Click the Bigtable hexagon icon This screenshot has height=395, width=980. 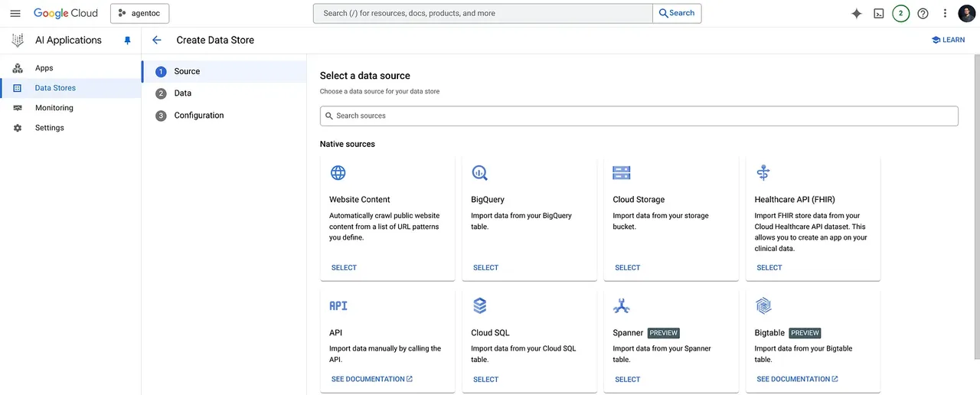pyautogui.click(x=763, y=305)
